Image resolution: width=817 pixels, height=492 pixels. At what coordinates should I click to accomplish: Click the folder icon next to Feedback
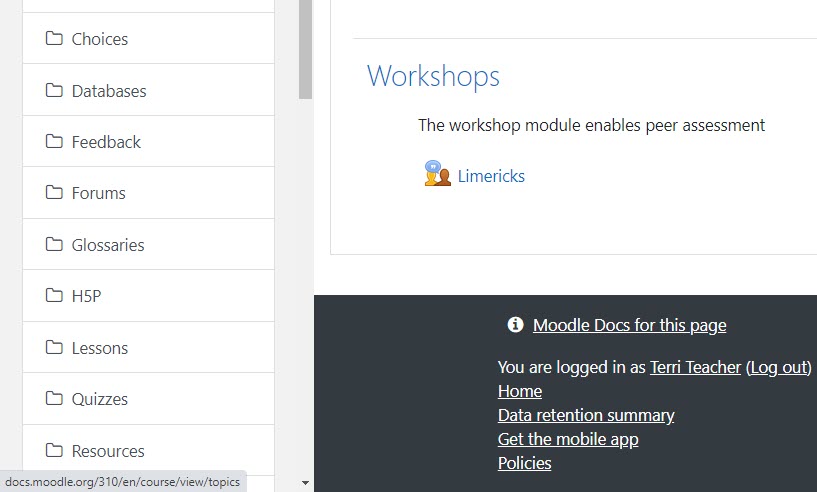coord(54,141)
